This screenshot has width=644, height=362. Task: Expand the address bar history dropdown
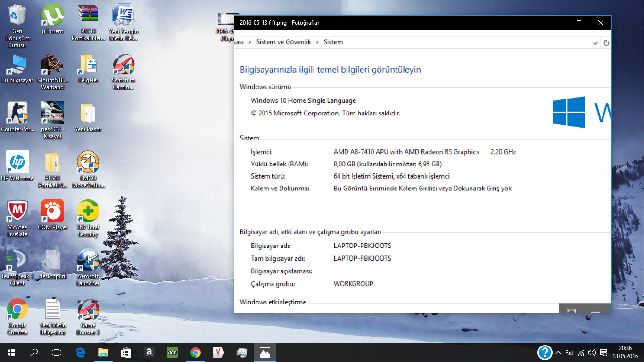click(x=595, y=43)
